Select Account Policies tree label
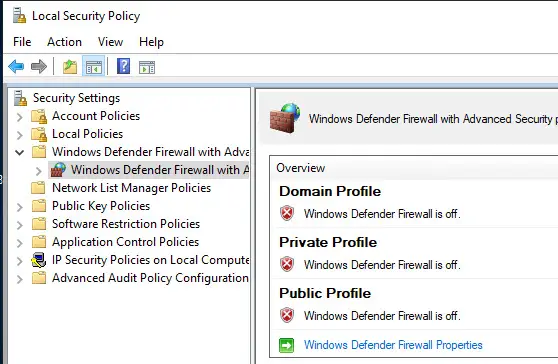The height and width of the screenshot is (364, 558). (x=96, y=116)
